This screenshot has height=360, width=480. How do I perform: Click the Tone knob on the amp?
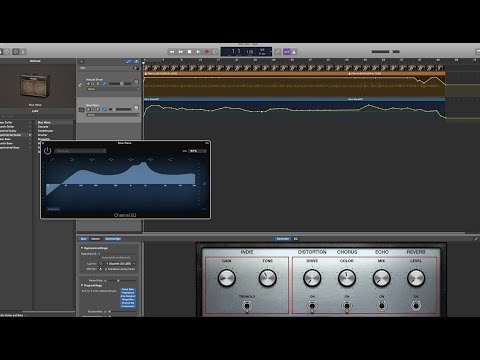coord(268,278)
